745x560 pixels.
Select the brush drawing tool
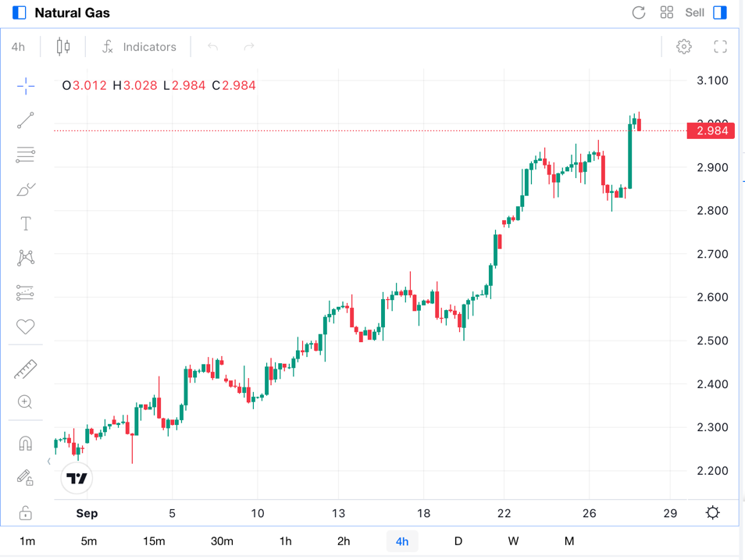pyautogui.click(x=26, y=190)
